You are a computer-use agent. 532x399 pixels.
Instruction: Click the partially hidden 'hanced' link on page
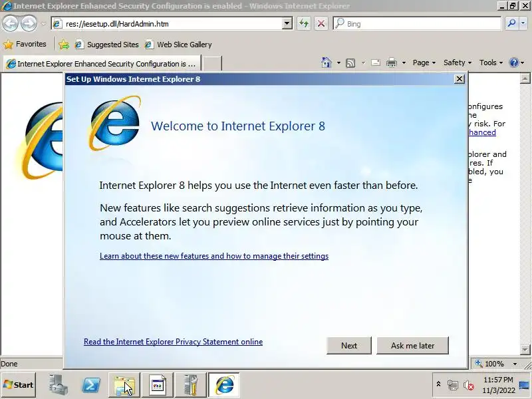click(x=482, y=132)
